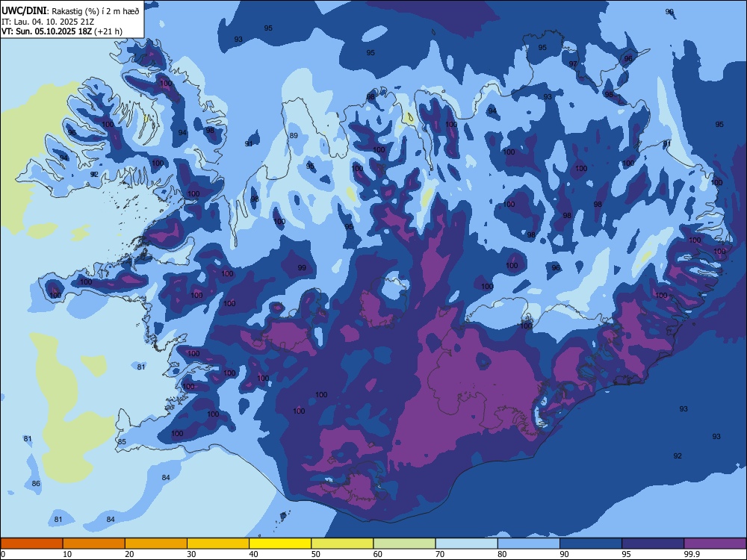Click the 10–20% orange legend swatch

pos(94,544)
